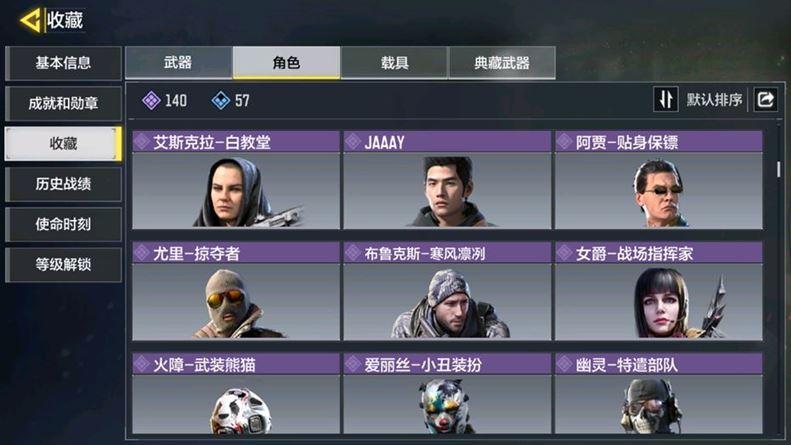Select the 女爵-战场指挥家 character card
Image resolution: width=791 pixels, height=445 pixels.
(659, 291)
